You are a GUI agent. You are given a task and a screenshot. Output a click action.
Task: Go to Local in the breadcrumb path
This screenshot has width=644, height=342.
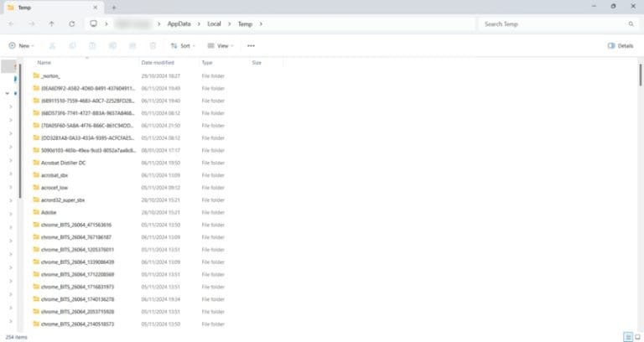click(x=214, y=23)
